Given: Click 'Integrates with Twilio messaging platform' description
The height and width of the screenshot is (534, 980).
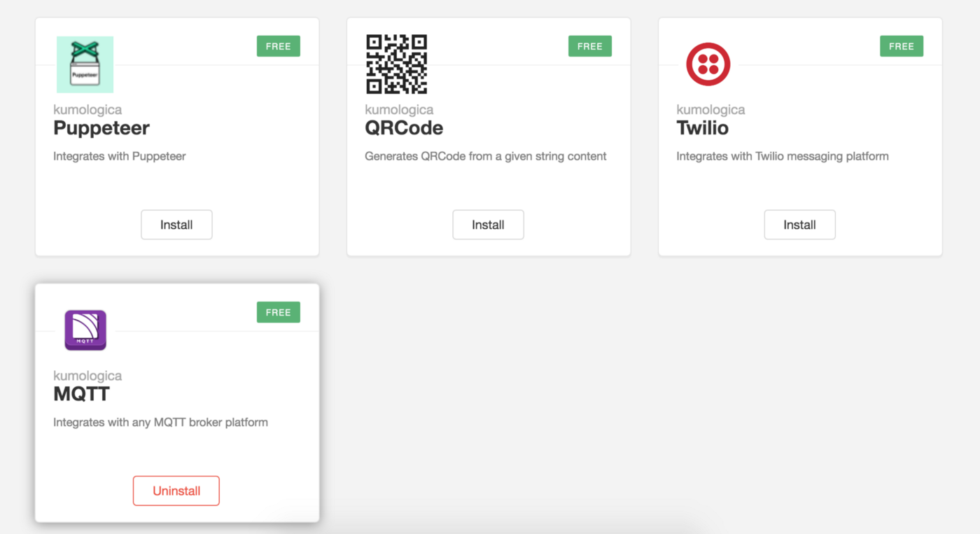Looking at the screenshot, I should [783, 156].
